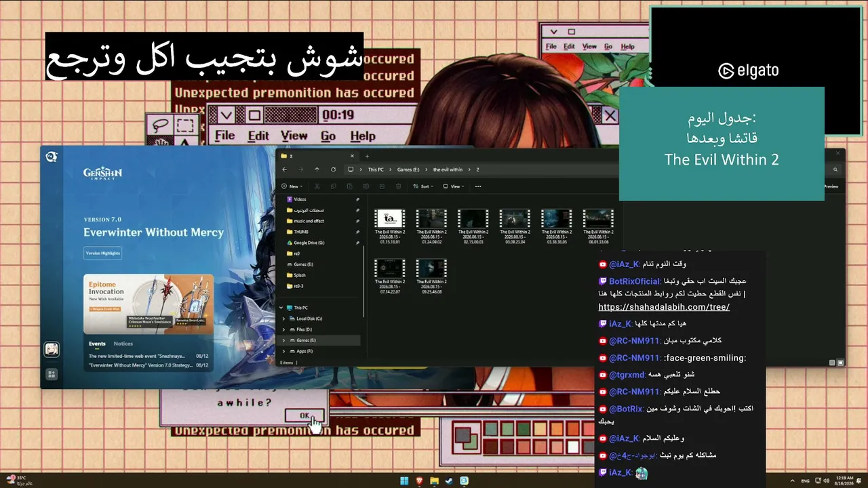Click the Paste icon in Explorer toolbar

click(x=349, y=186)
